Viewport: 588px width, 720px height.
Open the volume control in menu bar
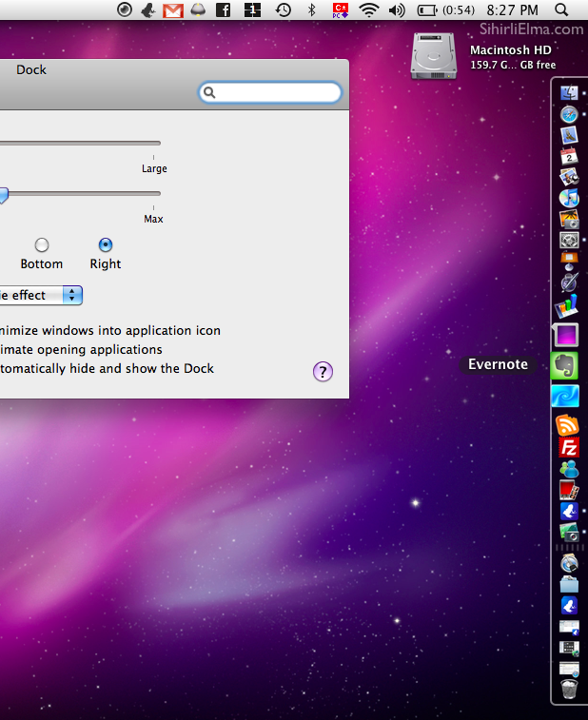click(397, 10)
